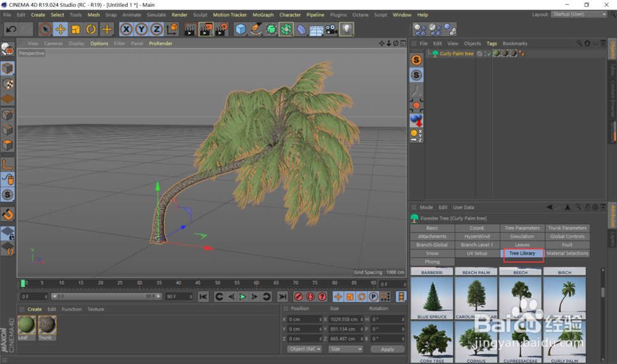Switch to the Trunk Parameters tab
The width and height of the screenshot is (617, 364).
(567, 228)
